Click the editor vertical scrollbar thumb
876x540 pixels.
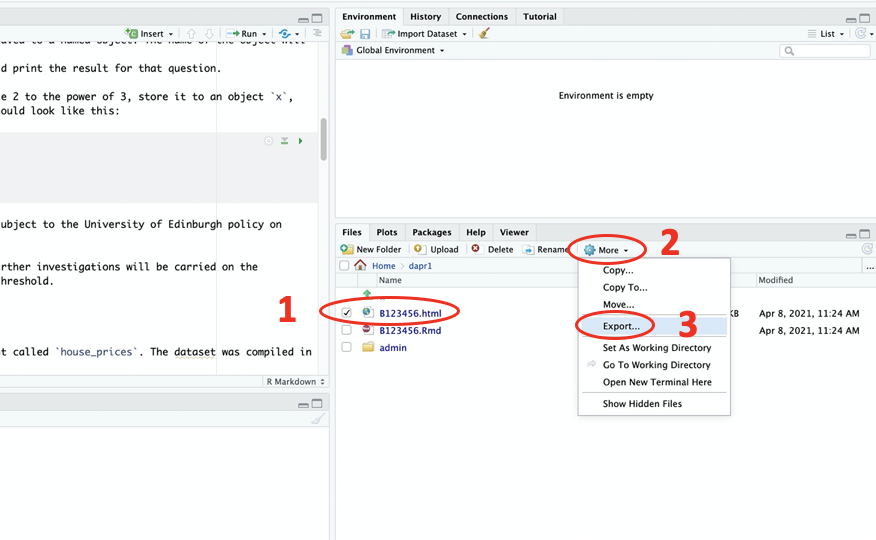(323, 140)
